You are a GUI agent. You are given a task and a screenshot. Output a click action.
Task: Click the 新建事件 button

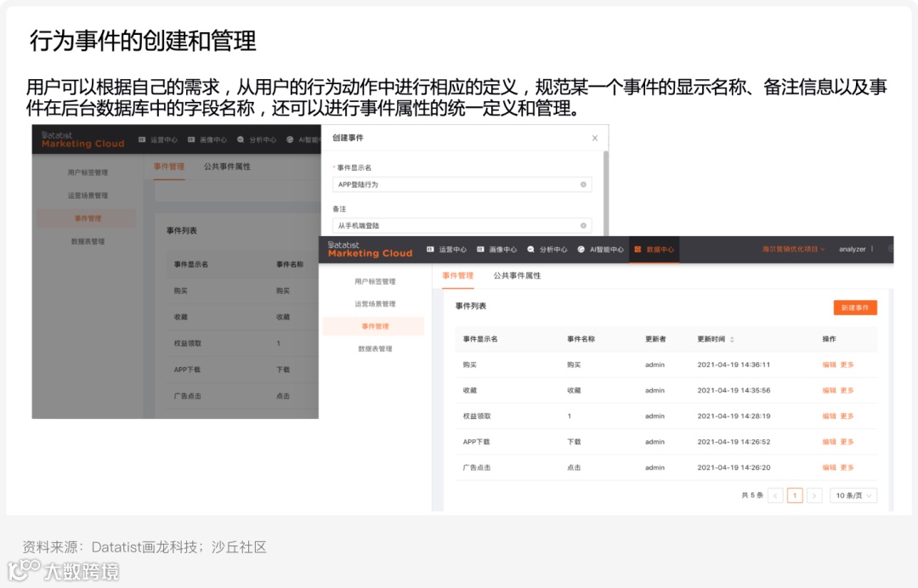(x=855, y=308)
